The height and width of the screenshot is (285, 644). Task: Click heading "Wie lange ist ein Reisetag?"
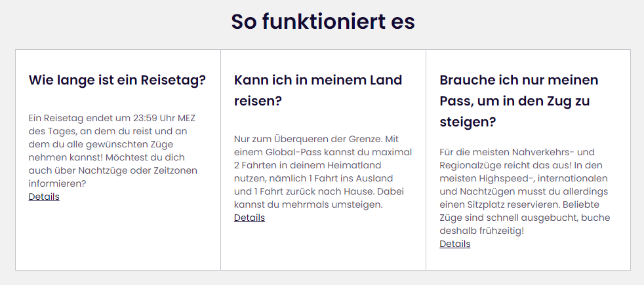click(x=117, y=81)
